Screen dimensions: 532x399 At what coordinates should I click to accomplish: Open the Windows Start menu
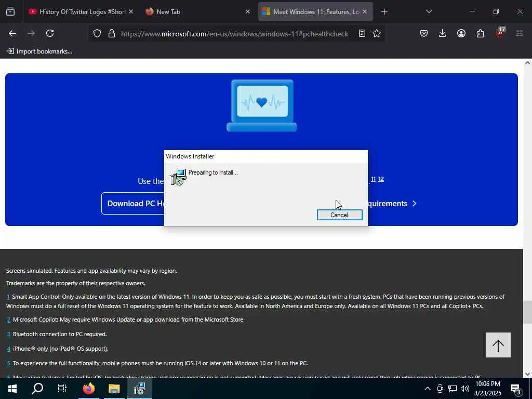click(x=12, y=389)
